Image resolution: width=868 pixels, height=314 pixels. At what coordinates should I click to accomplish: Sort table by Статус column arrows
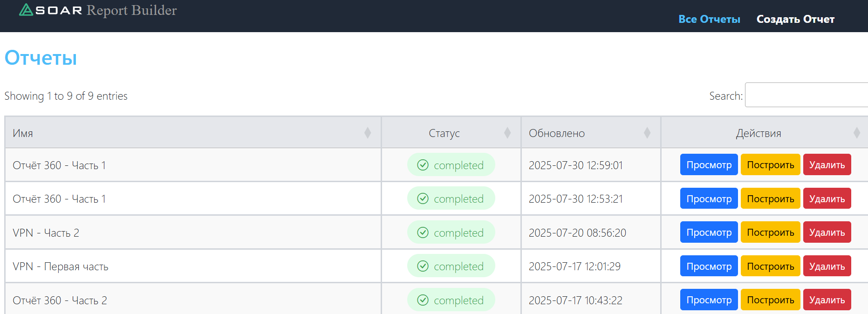point(507,133)
